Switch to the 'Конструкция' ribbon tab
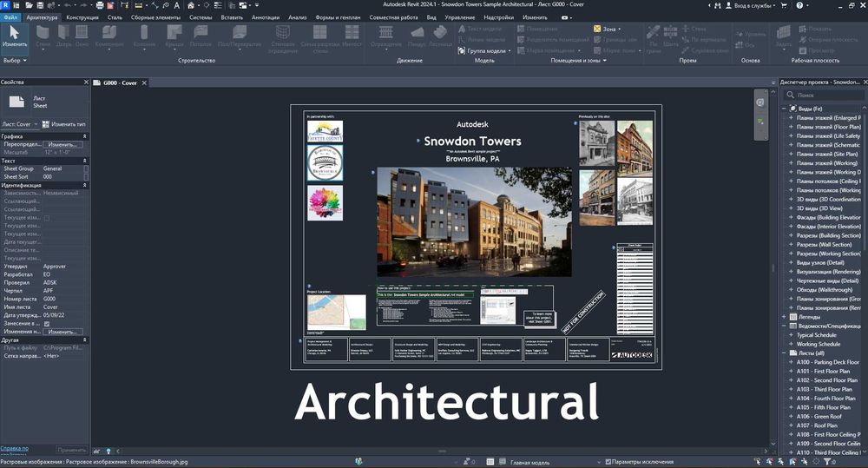Image resolution: width=868 pixels, height=468 pixels. coord(82,17)
